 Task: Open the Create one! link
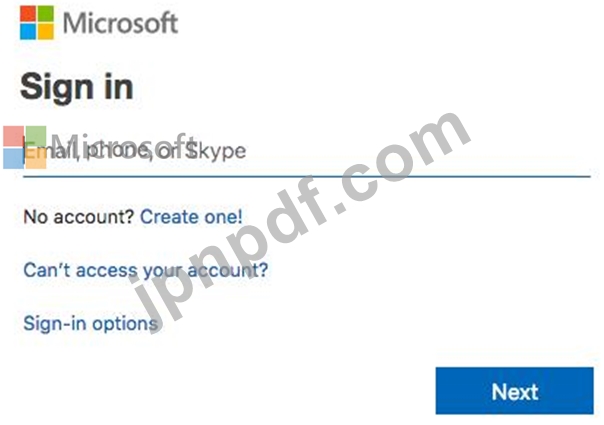pyautogui.click(x=191, y=217)
